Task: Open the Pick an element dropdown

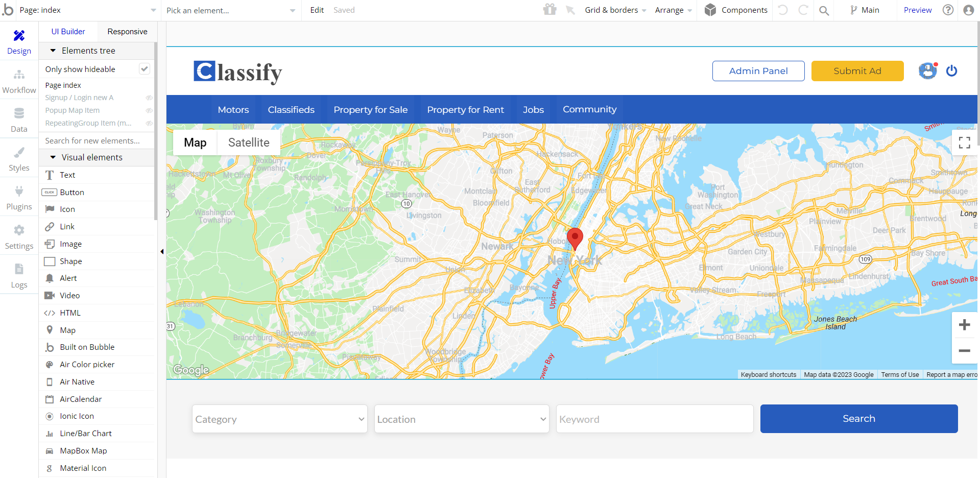Action: [x=231, y=10]
